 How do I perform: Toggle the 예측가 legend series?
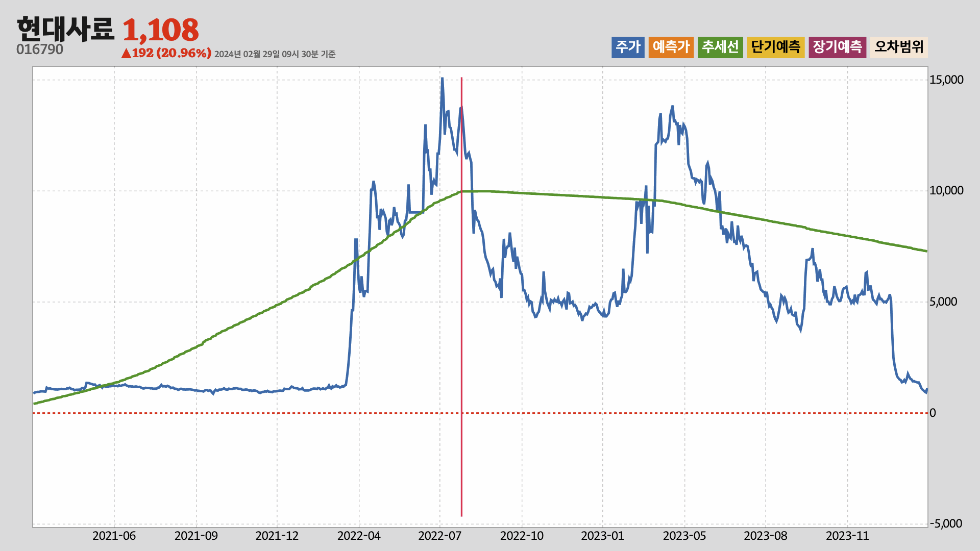point(671,47)
